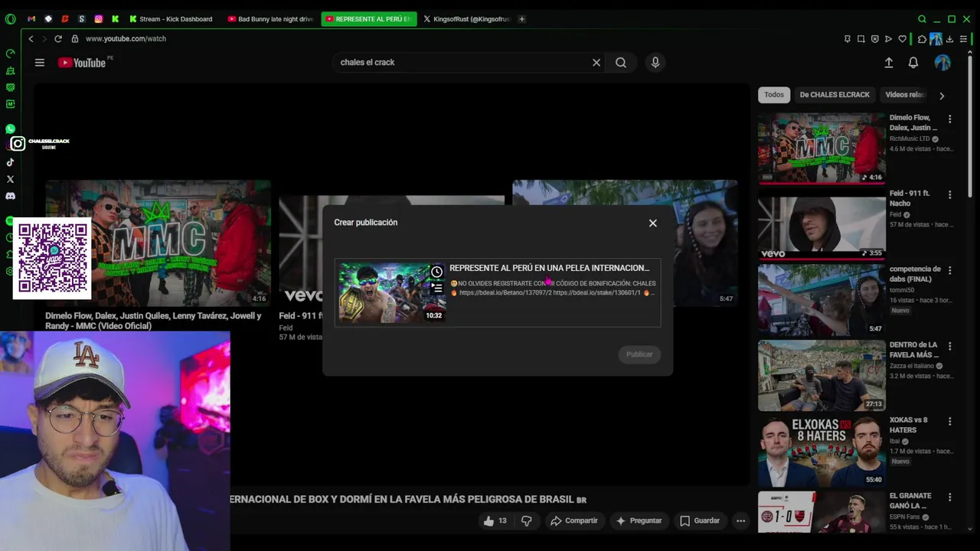
Task: Open options for Dimelo Flow sidebar video
Action: 949,119
